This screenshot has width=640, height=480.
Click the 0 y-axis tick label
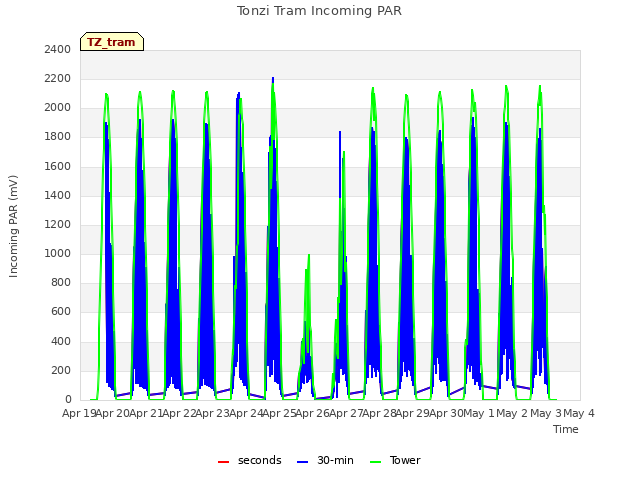tap(68, 400)
